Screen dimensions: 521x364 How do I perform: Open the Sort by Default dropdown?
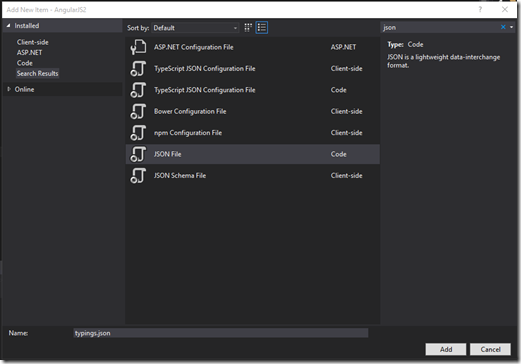pyautogui.click(x=195, y=28)
